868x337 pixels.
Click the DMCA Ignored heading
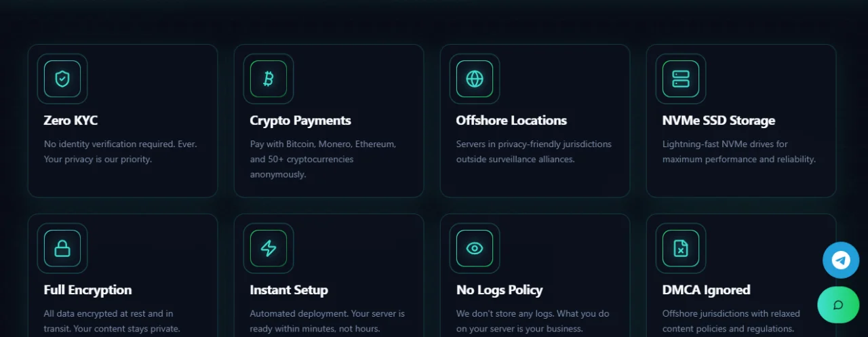point(707,290)
